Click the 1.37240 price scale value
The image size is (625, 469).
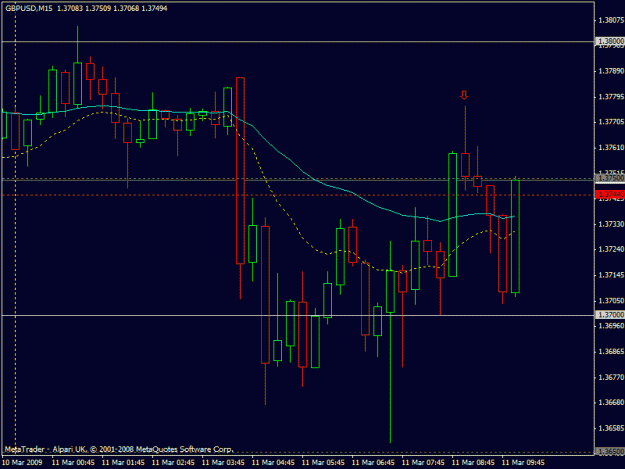[x=611, y=249]
